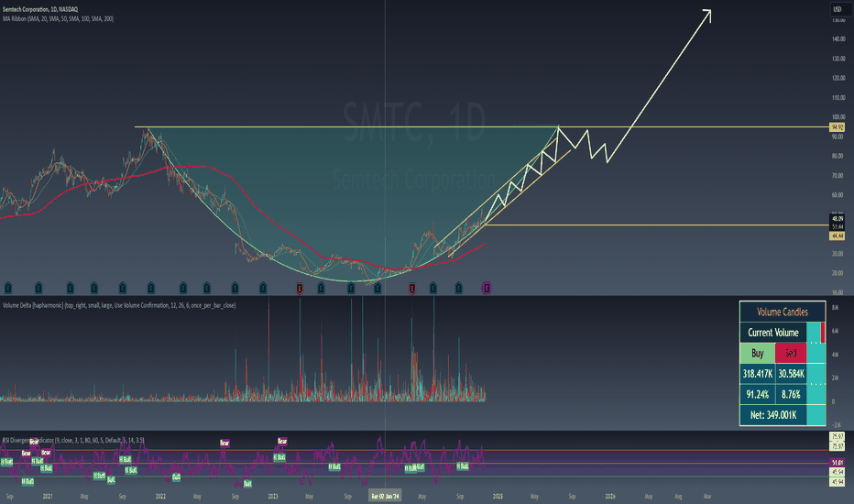Click the red Sell cell
This screenshot has width=854, height=504.
coord(790,353)
